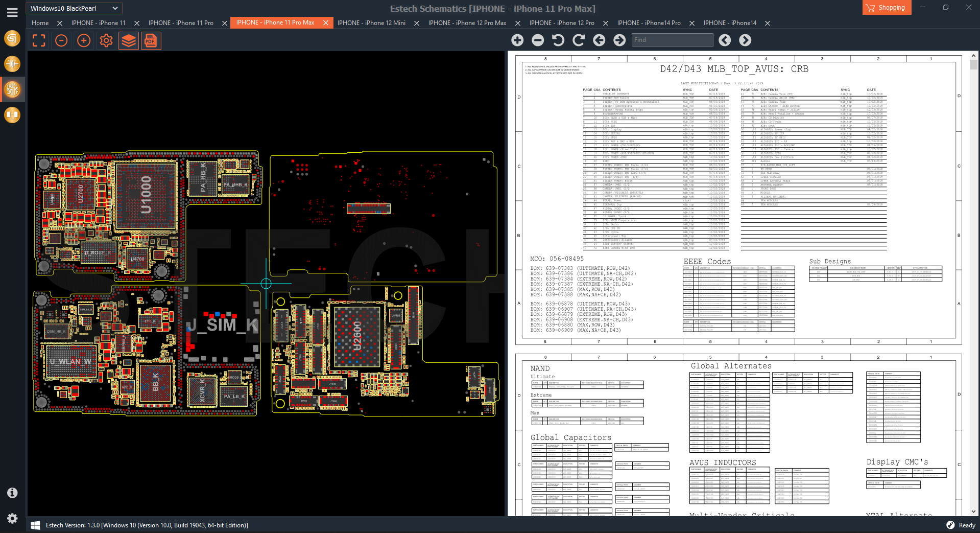Screen dimensions: 980x533
Task: Close the iPhone14 tab
Action: pyautogui.click(x=768, y=23)
